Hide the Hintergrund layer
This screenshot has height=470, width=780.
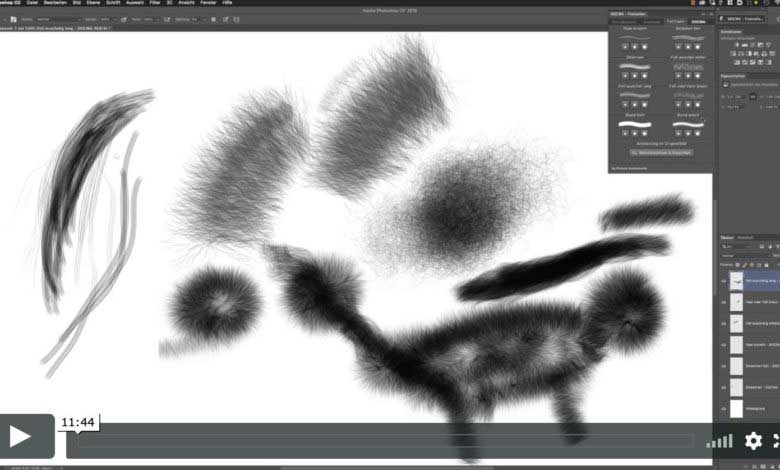(x=724, y=409)
